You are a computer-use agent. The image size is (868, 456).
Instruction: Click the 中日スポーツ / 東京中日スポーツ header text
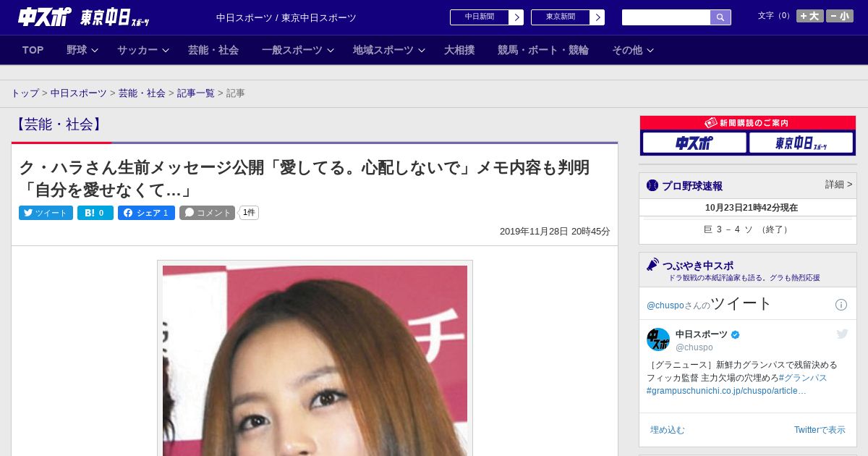286,17
